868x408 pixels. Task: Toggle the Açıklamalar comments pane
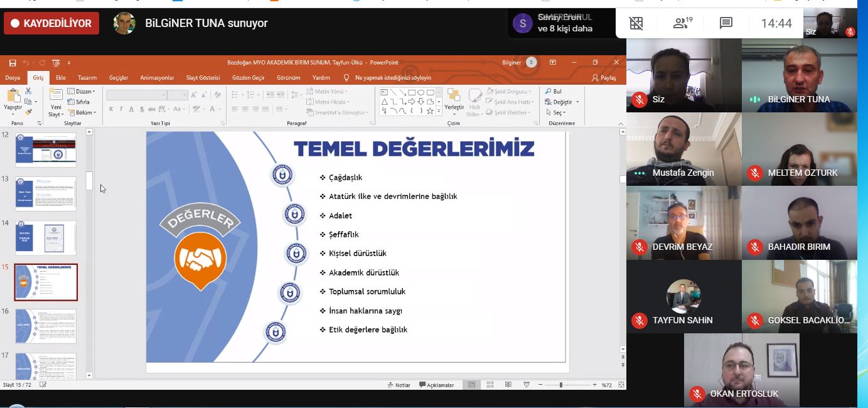click(436, 385)
